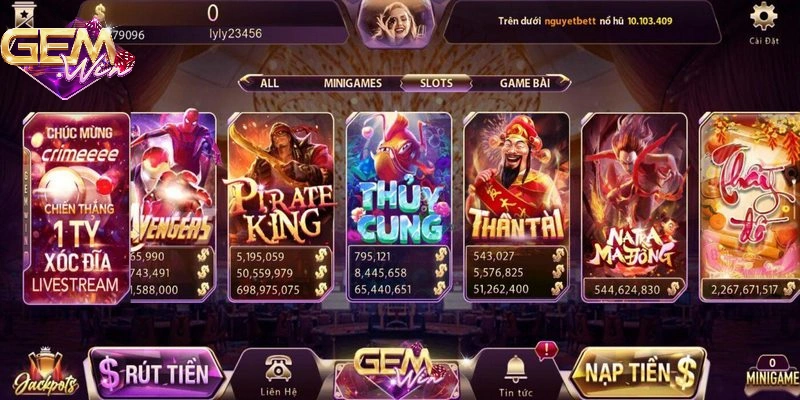This screenshot has width=800, height=400.
Task: Select the SLOTS tab
Action: 436,83
